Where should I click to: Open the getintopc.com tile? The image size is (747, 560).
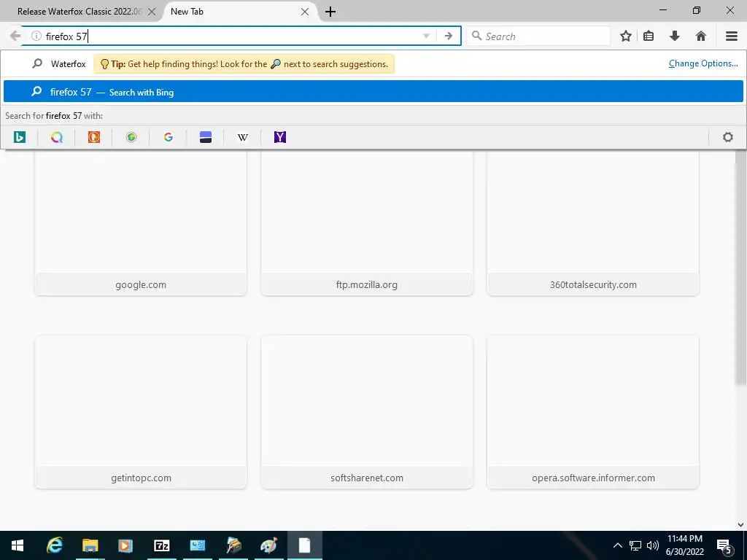141,412
